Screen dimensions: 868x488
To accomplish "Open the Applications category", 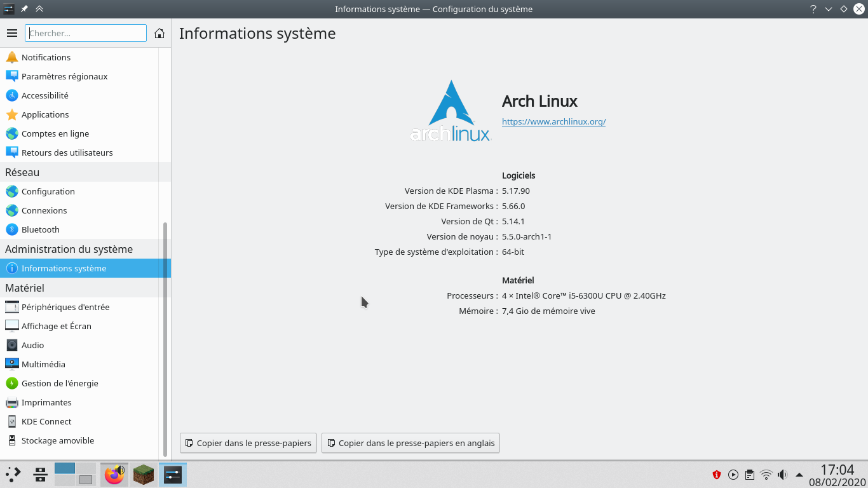I will (x=79, y=114).
